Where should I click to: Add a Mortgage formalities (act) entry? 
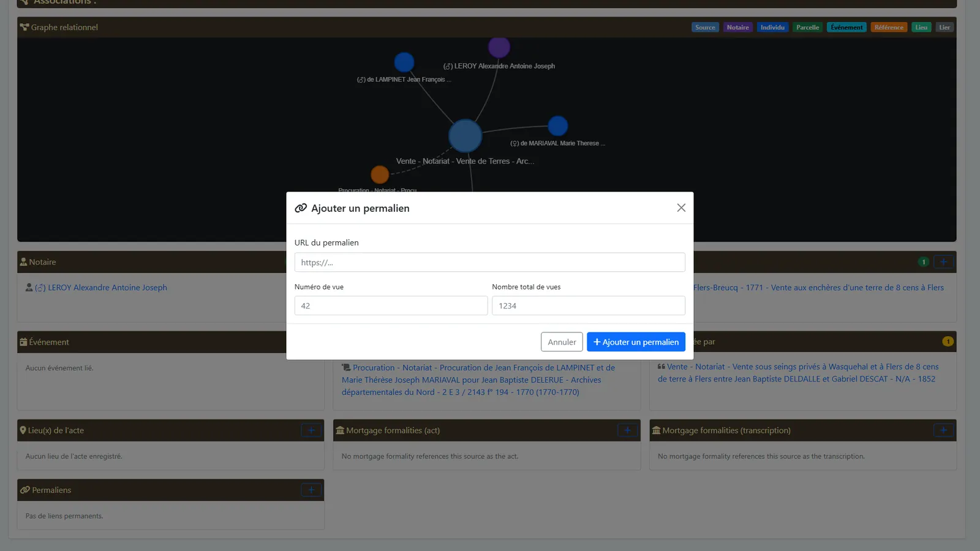(627, 430)
